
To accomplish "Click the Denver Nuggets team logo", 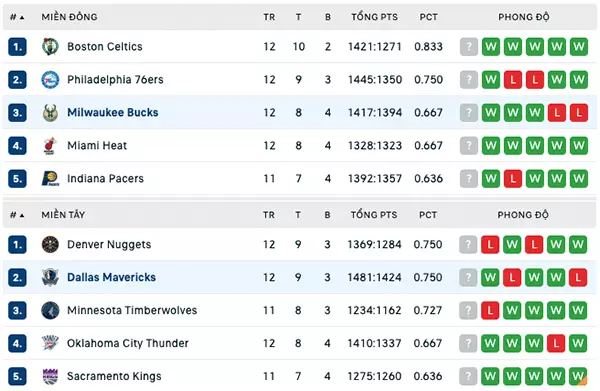I will 50,244.
